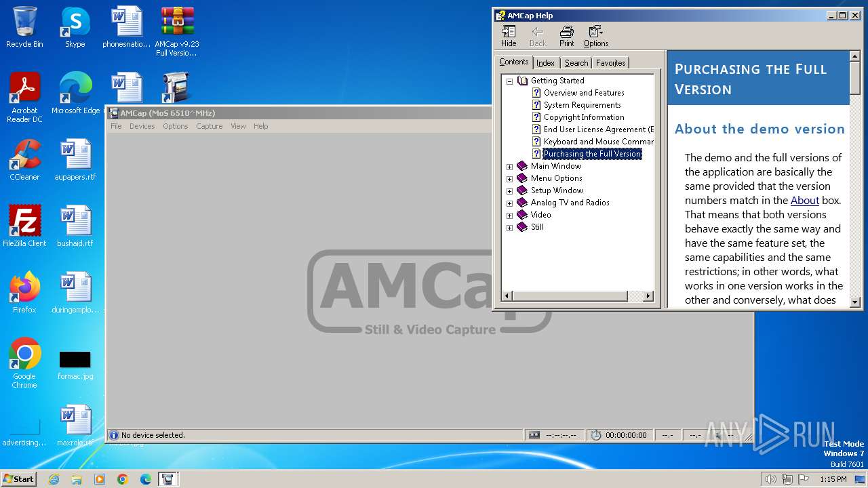868x488 pixels.
Task: Switch to the Search tab
Action: (x=576, y=63)
